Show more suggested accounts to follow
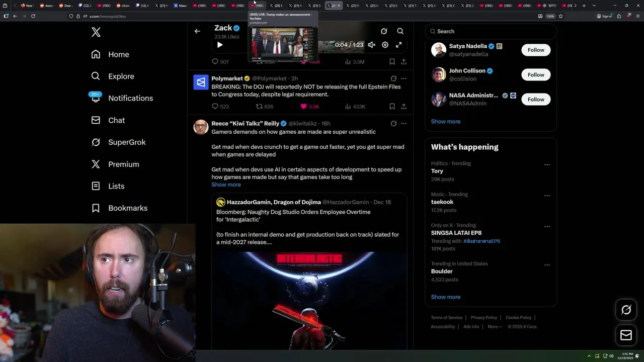Screen dimensions: 644x362 445,121
